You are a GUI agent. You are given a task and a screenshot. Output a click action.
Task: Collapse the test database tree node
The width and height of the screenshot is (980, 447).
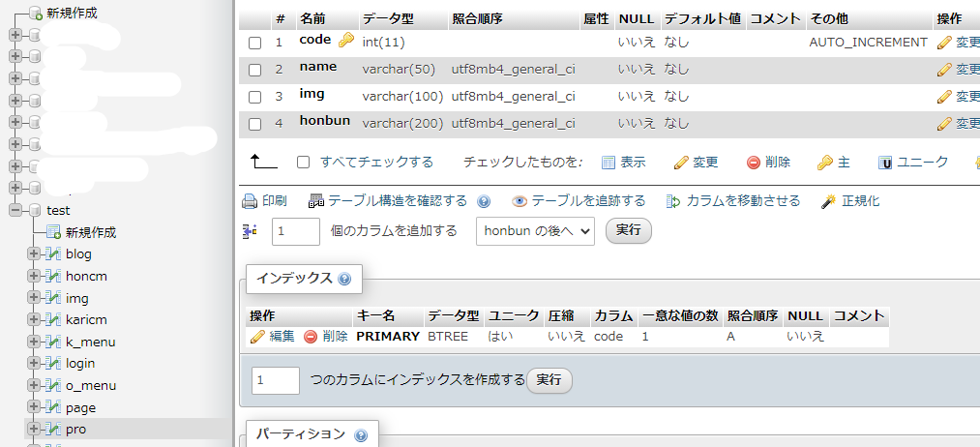tap(15, 210)
